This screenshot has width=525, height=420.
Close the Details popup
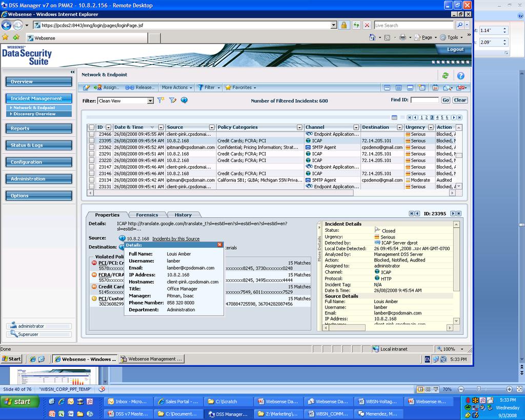pos(219,245)
